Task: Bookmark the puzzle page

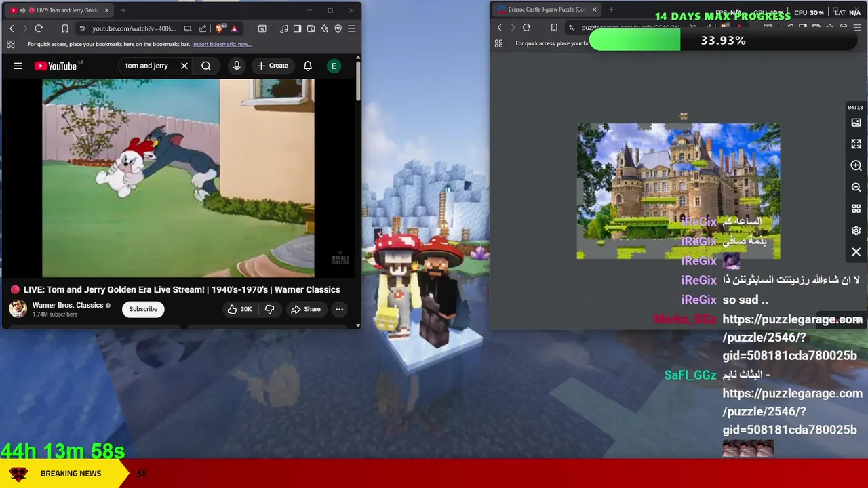Action: click(x=554, y=28)
